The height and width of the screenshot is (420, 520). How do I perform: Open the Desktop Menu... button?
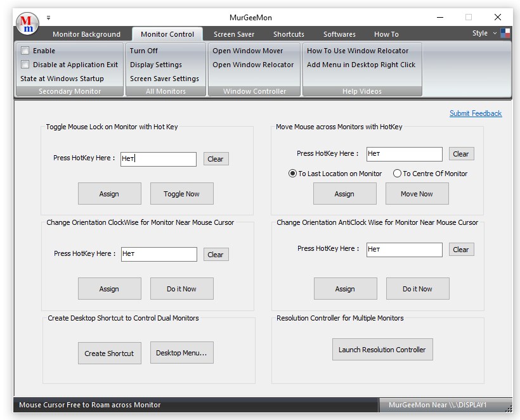pos(182,353)
